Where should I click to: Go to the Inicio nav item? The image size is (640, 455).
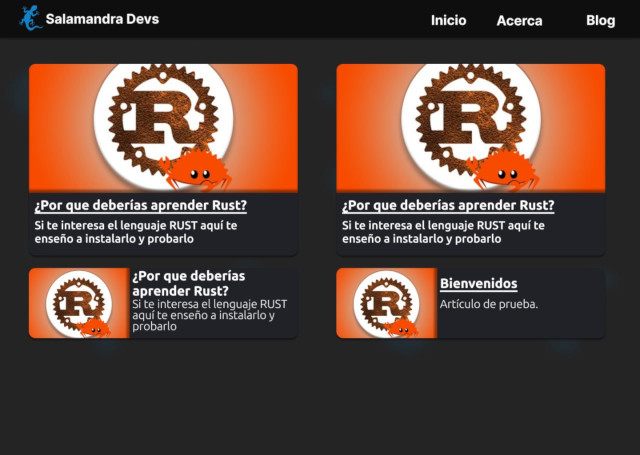[449, 20]
